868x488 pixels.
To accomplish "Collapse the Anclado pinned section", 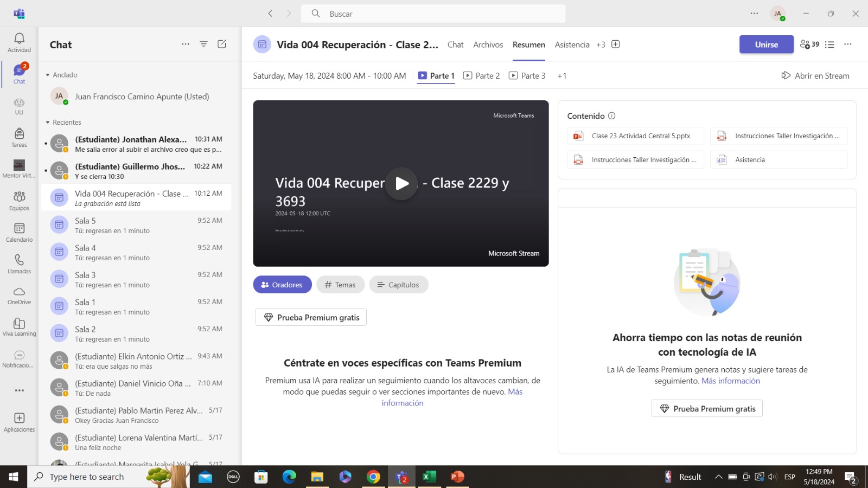I will (x=48, y=75).
